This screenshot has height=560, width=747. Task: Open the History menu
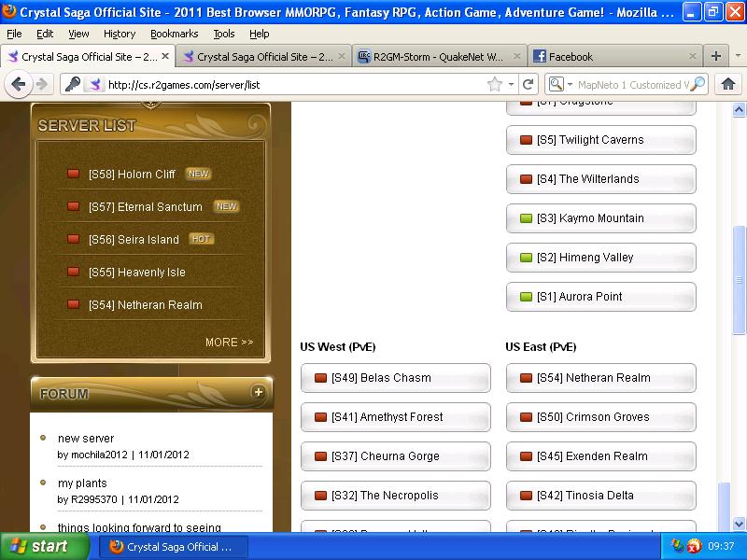click(x=120, y=34)
